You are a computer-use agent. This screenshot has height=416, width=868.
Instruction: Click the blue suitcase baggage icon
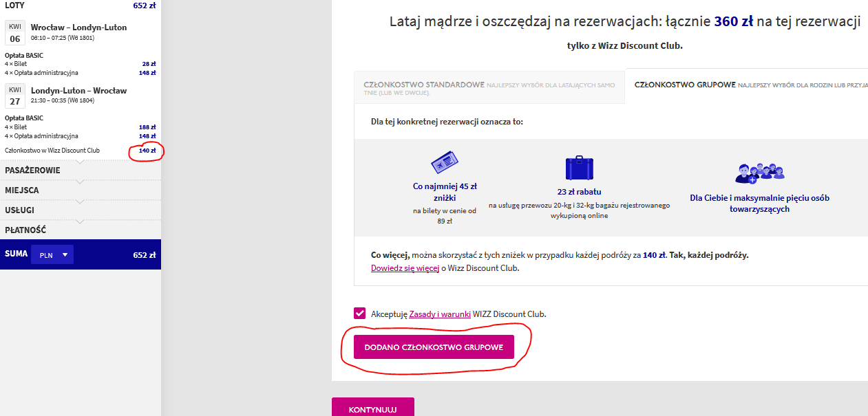(579, 168)
